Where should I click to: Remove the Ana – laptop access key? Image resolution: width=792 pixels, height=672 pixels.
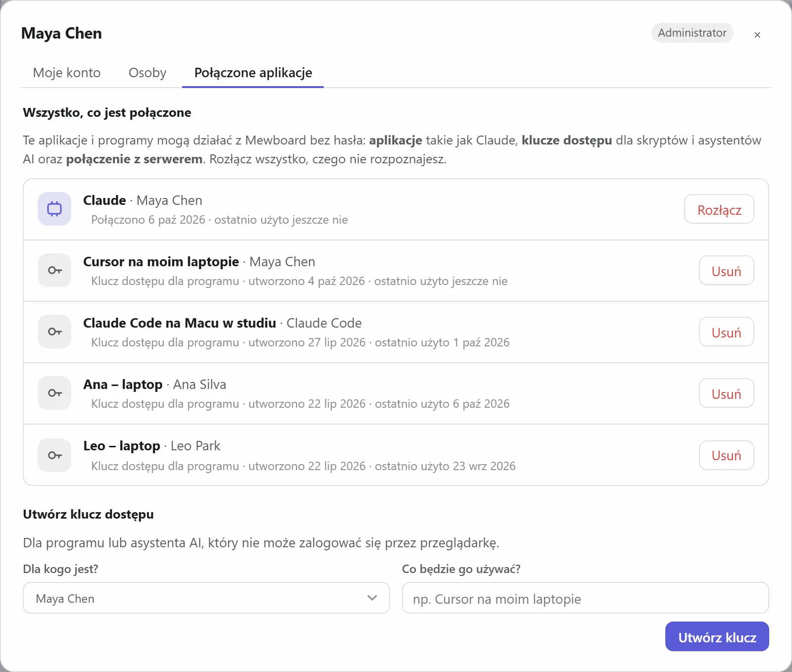(x=726, y=393)
